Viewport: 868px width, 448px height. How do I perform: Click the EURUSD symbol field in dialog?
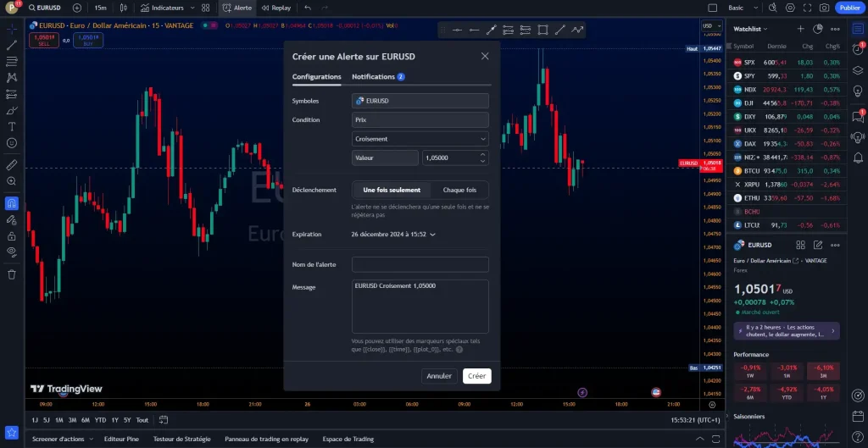pos(420,102)
